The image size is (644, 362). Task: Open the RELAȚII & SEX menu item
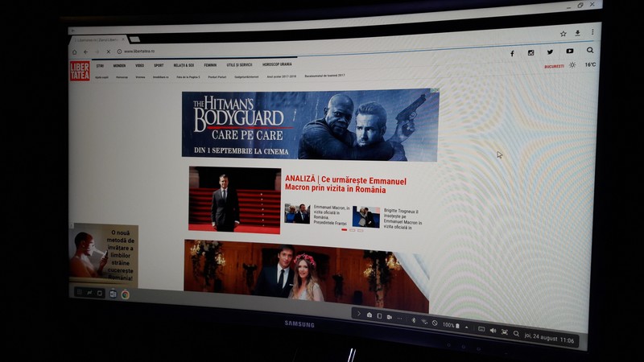[x=184, y=65]
